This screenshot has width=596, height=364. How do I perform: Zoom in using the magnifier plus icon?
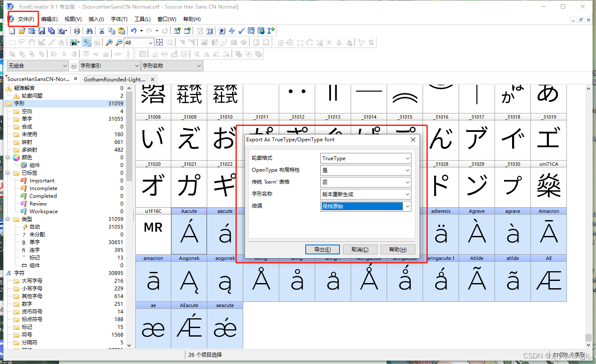pyautogui.click(x=109, y=42)
